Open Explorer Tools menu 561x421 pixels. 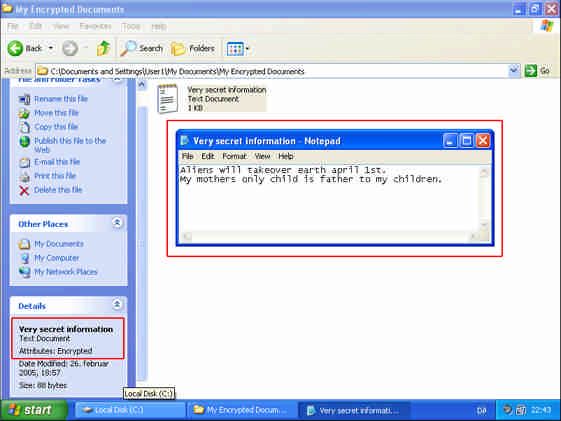tap(131, 26)
